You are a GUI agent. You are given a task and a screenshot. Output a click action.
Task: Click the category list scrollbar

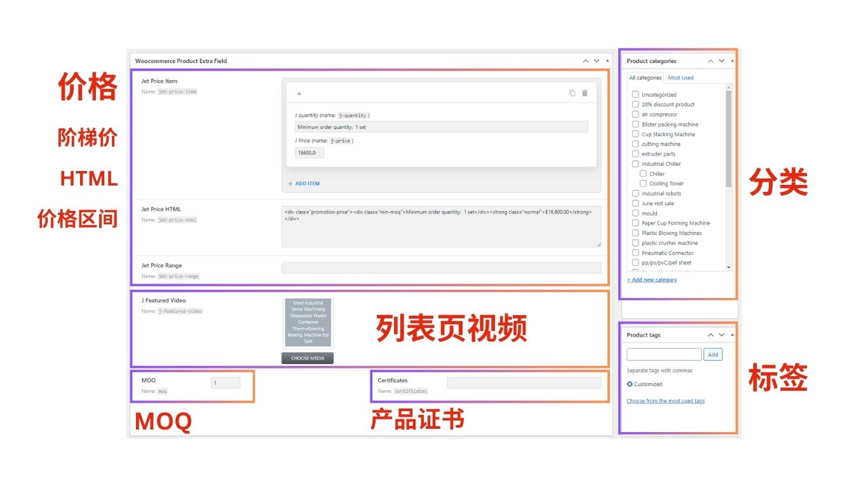(728, 140)
